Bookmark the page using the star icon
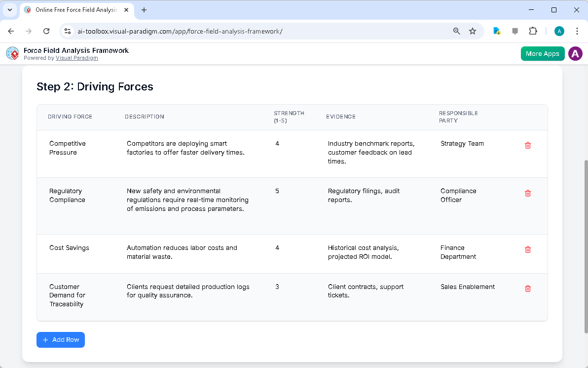The height and width of the screenshot is (368, 588). [x=473, y=31]
